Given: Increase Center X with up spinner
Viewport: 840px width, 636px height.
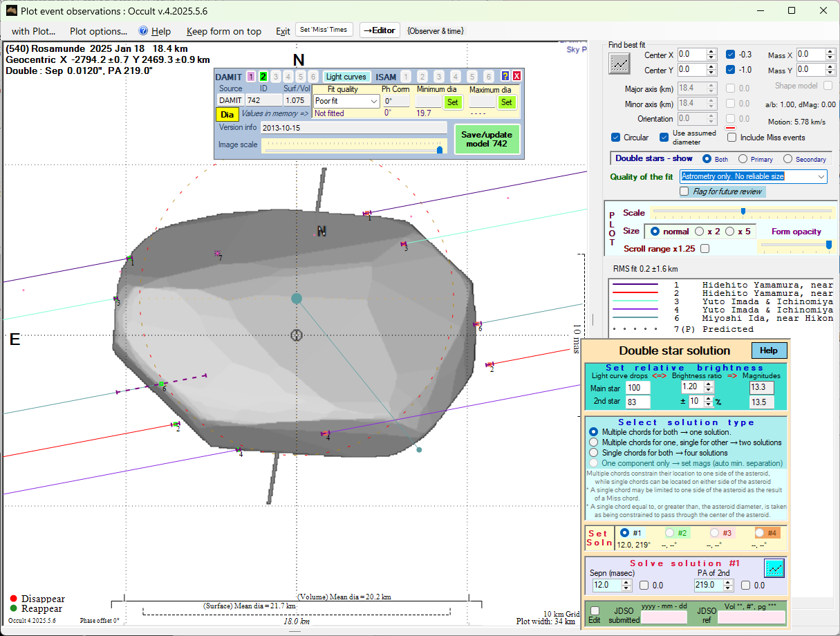Looking at the screenshot, I should pos(711,51).
